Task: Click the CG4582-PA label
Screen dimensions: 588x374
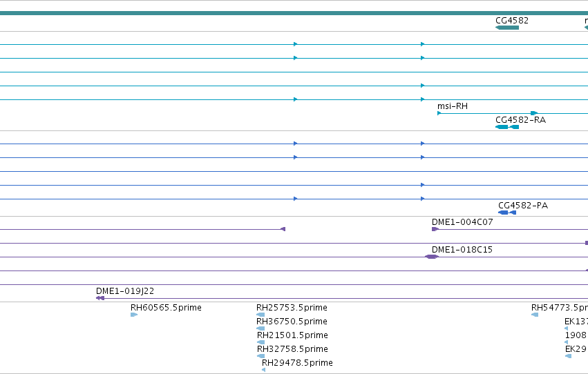Action: tap(523, 206)
